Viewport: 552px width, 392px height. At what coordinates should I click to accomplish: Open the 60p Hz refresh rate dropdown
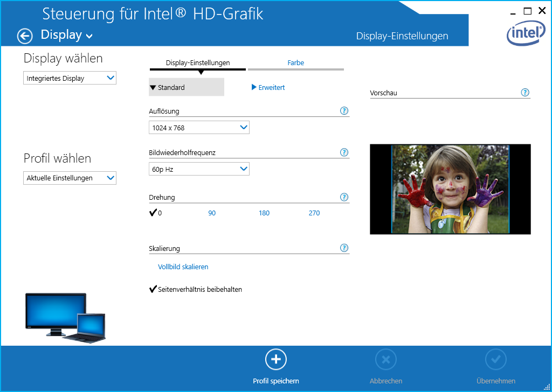coord(199,169)
